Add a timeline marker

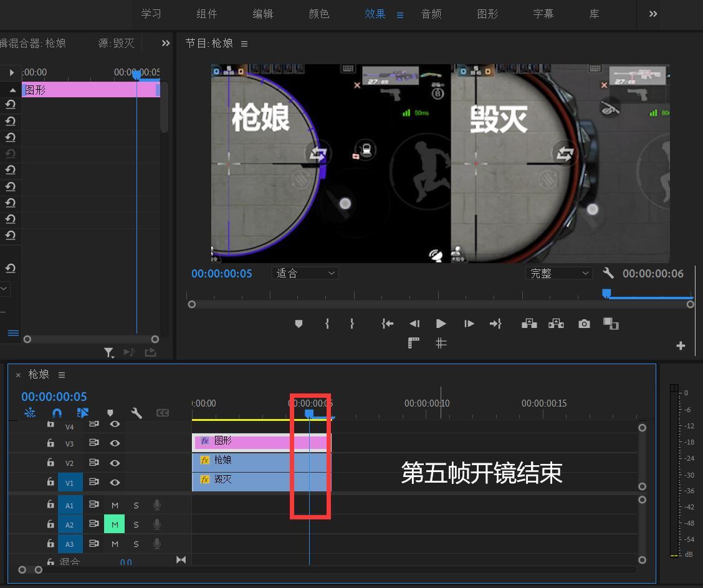point(110,413)
